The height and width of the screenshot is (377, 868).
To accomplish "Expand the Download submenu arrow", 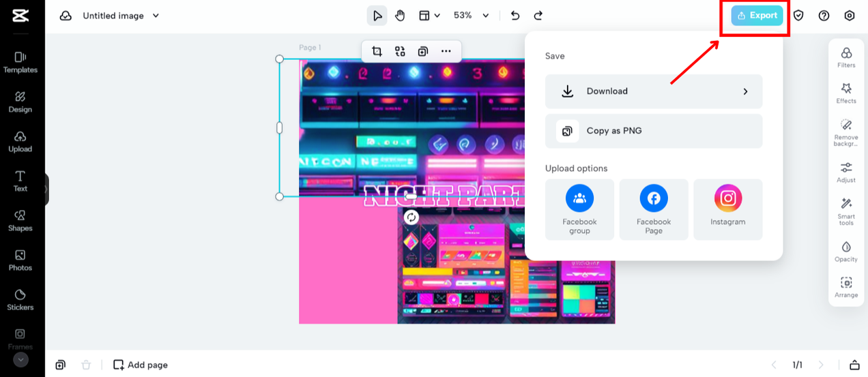I will pos(745,91).
